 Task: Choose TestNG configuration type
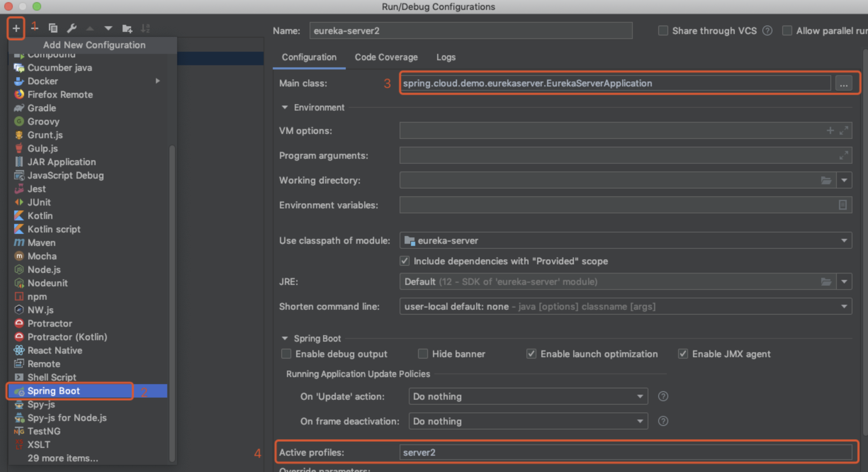point(88,431)
